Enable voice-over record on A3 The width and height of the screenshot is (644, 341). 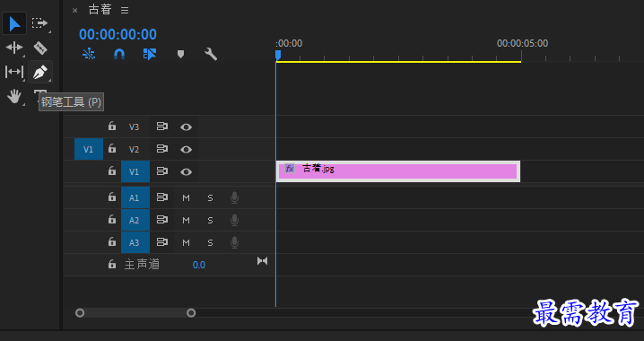tap(234, 242)
